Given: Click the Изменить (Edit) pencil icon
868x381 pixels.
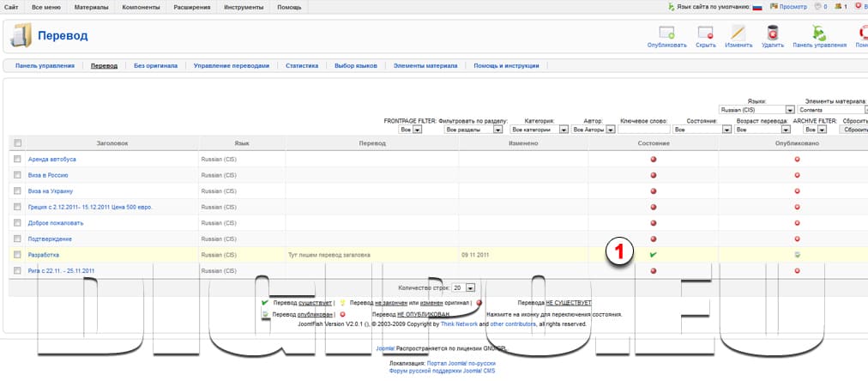Looking at the screenshot, I should coord(738,33).
